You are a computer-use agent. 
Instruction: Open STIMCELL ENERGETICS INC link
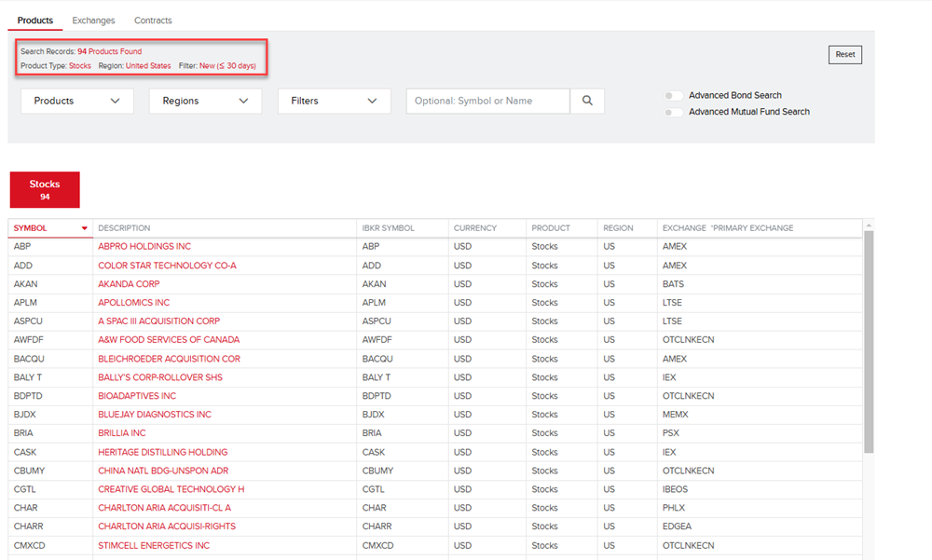click(154, 546)
